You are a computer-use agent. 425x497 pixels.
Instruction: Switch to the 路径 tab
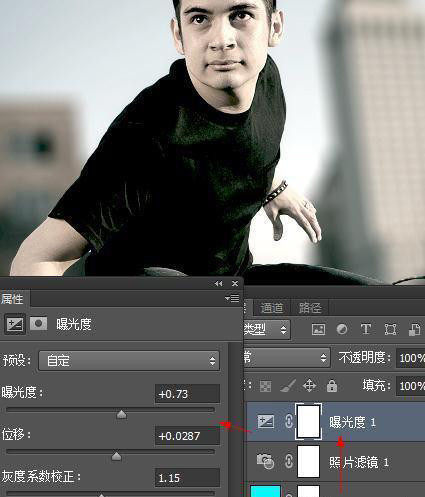click(310, 308)
